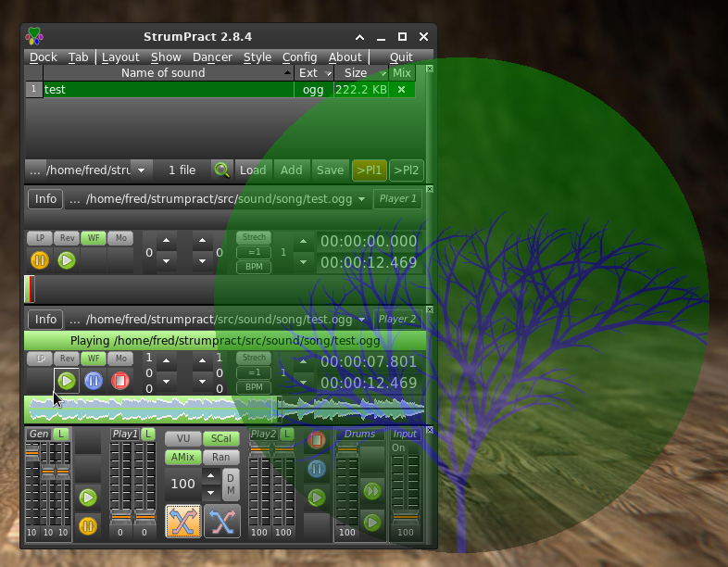728x567 pixels.
Task: Click the yellow pause icon beside Gen faders
Action: pos(88,526)
